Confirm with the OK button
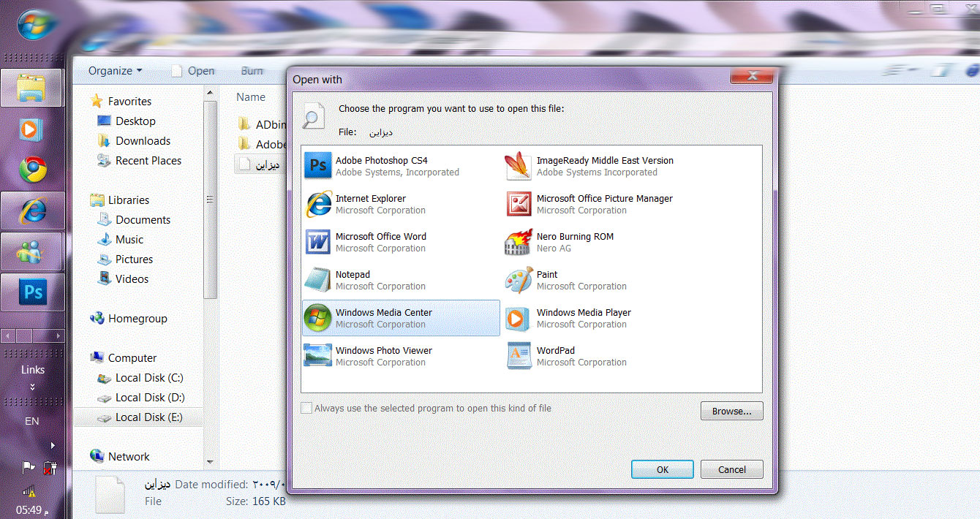The image size is (980, 519). pyautogui.click(x=662, y=469)
